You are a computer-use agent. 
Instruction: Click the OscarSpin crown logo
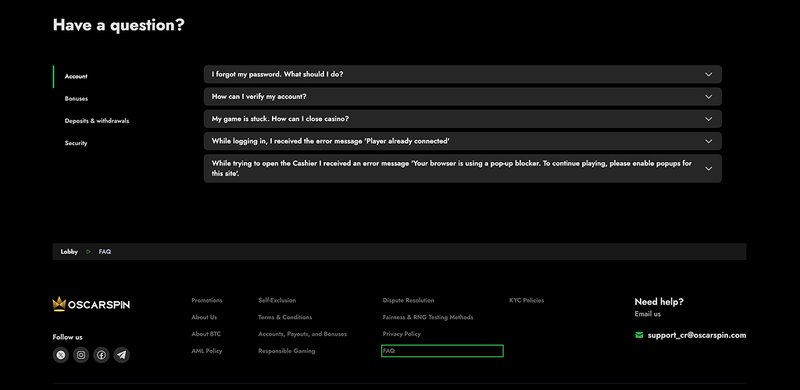click(x=91, y=304)
